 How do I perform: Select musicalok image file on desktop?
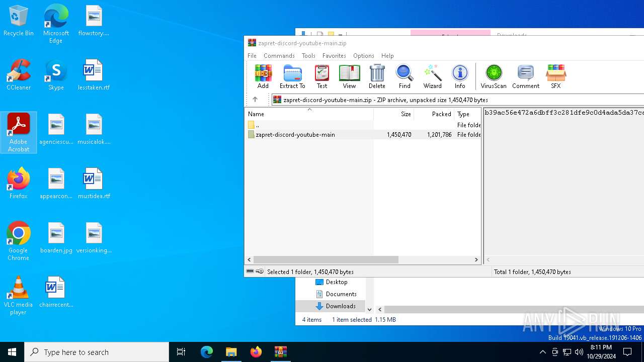click(x=94, y=130)
